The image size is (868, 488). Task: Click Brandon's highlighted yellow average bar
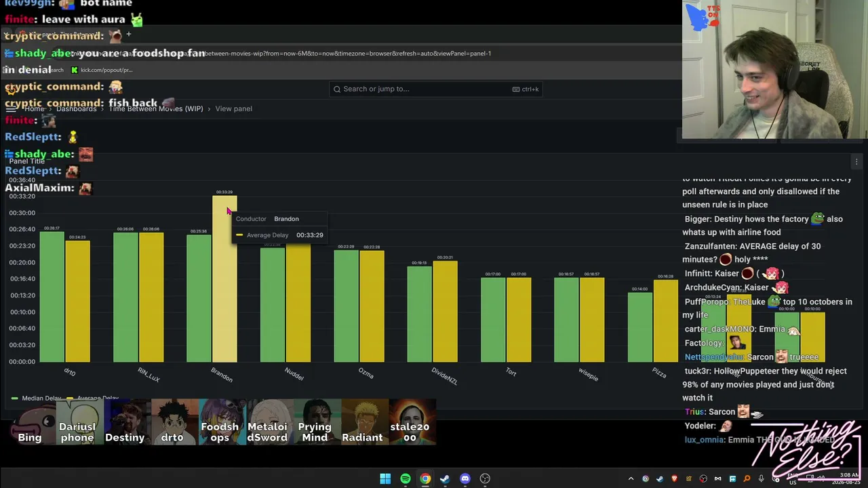point(224,279)
